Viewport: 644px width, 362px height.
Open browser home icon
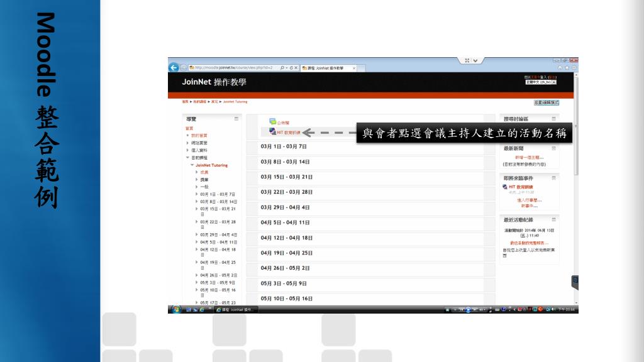click(560, 67)
